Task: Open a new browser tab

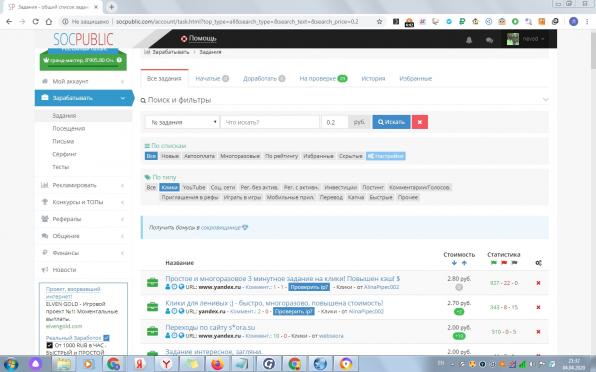Action: pos(111,7)
